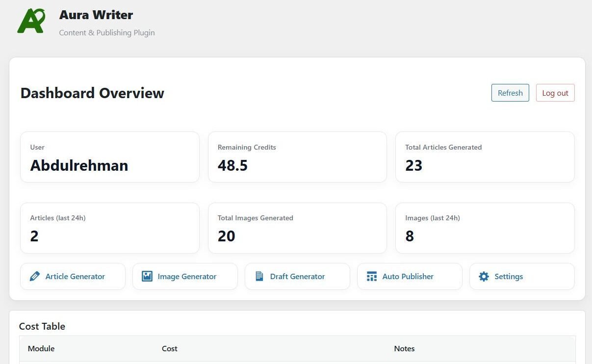Click the Aura Writer logo
The height and width of the screenshot is (364, 592).
coord(31,21)
